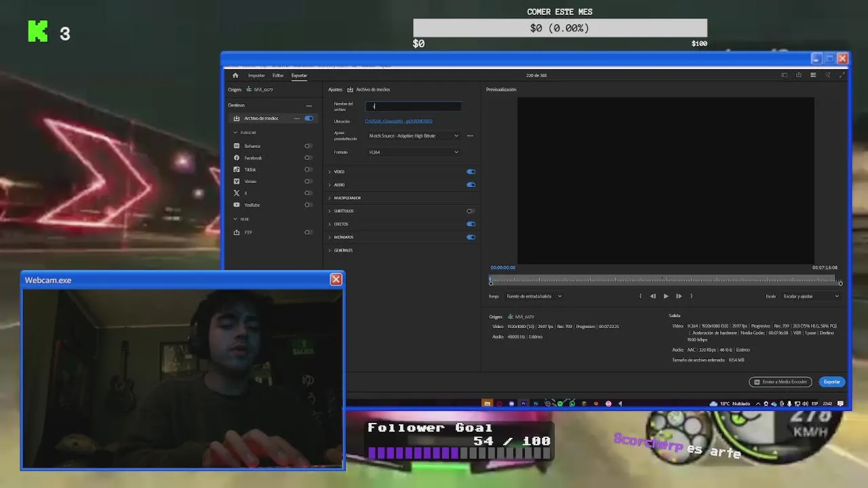The width and height of the screenshot is (868, 488).
Task: Open preset more options ellipsis
Action: pyautogui.click(x=470, y=136)
